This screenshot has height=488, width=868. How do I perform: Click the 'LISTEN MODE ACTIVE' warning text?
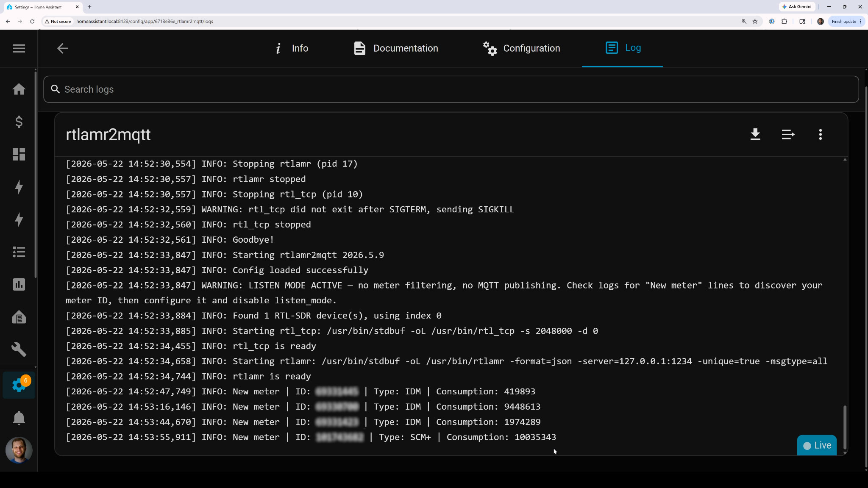point(295,286)
